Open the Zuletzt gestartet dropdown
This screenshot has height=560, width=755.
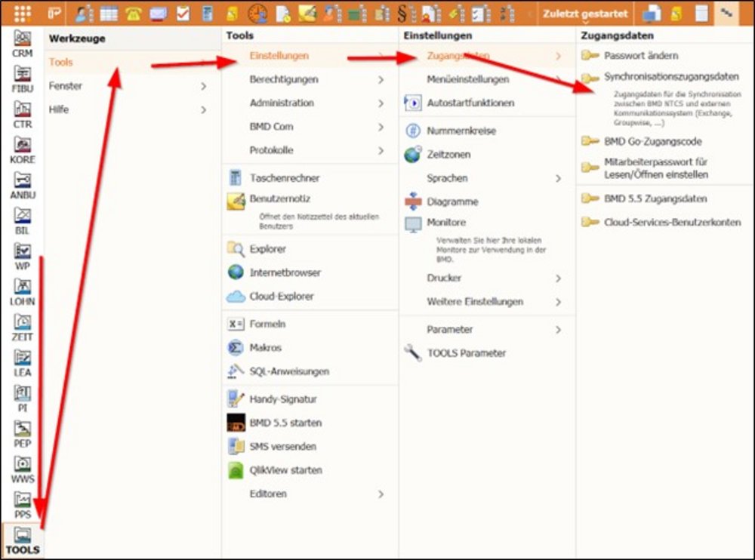pos(584,14)
